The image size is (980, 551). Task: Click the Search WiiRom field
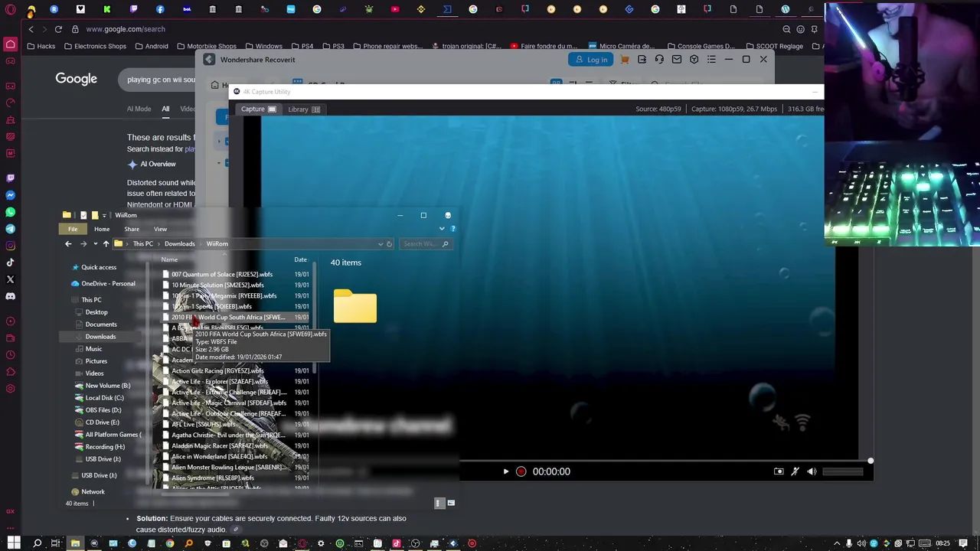[425, 244]
